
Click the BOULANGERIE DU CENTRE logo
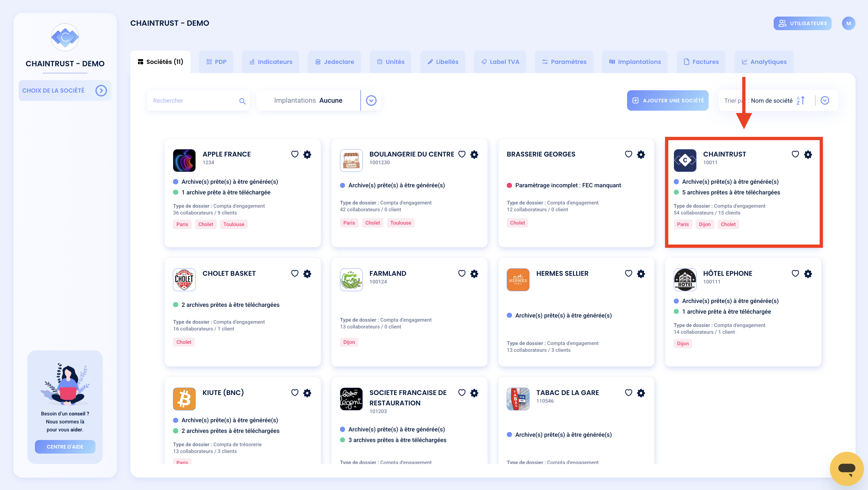[x=352, y=161]
